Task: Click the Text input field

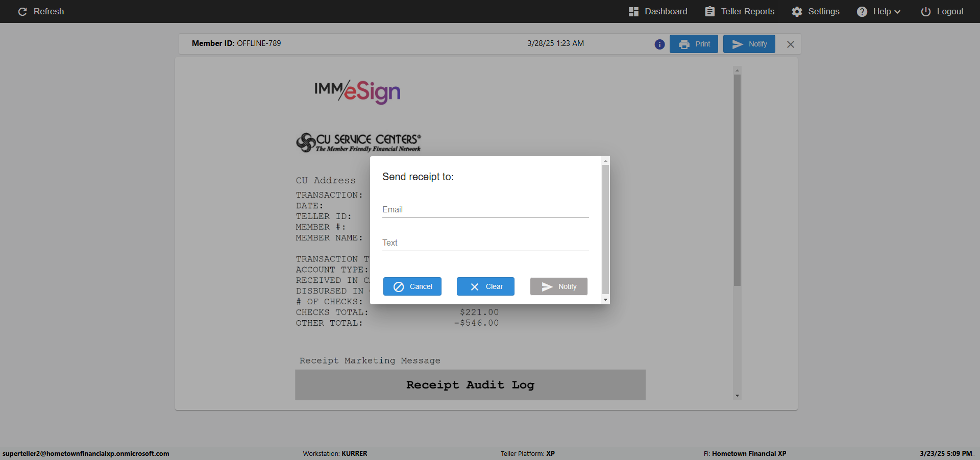Action: (485, 243)
